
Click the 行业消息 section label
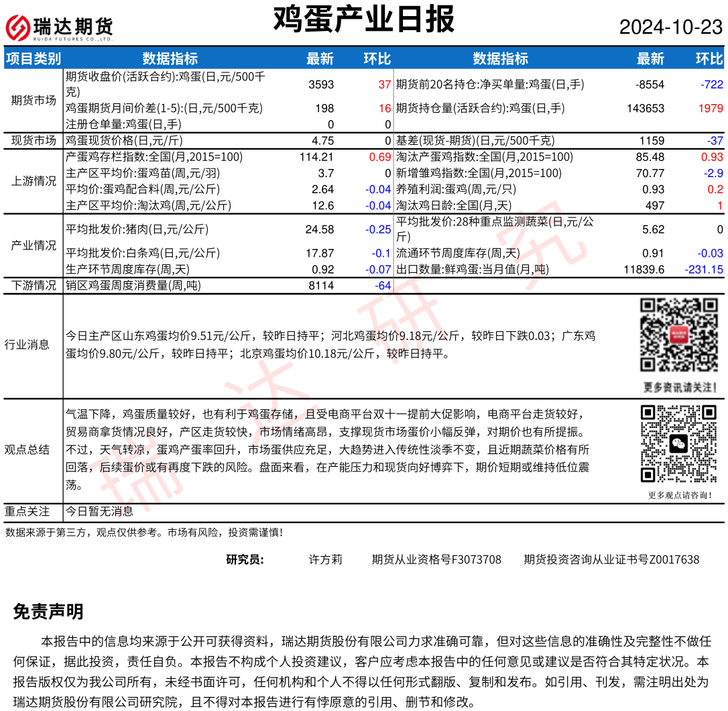pyautogui.click(x=27, y=345)
